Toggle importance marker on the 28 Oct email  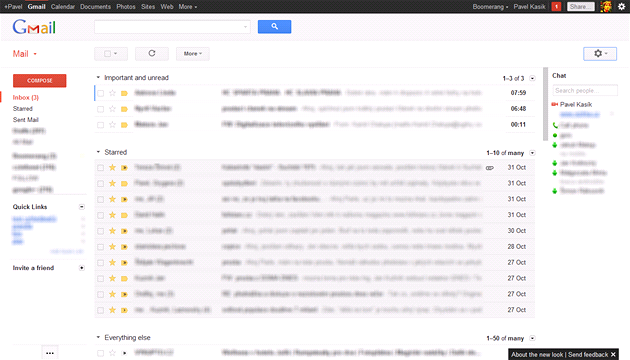point(125,247)
